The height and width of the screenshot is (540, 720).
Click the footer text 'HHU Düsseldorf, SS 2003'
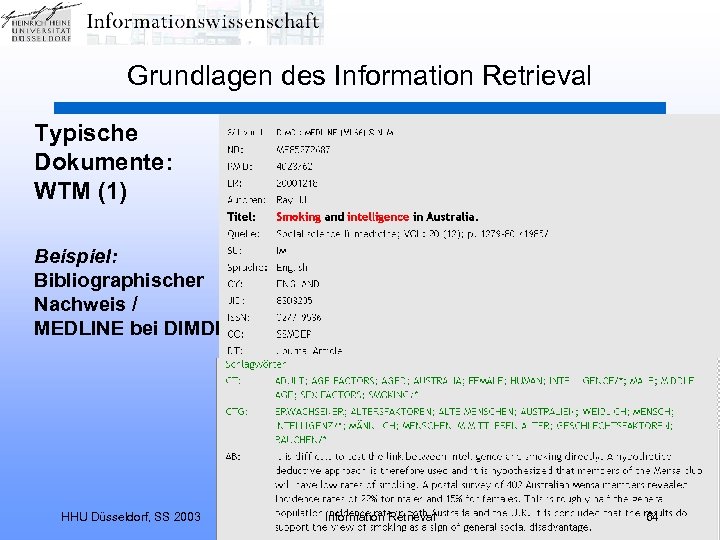pyautogui.click(x=131, y=517)
